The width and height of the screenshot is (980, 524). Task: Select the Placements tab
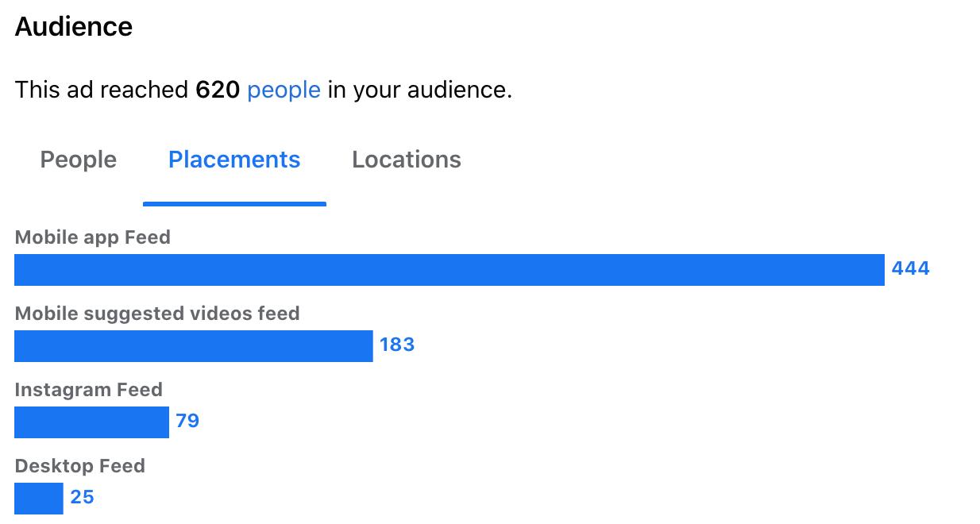[234, 160]
